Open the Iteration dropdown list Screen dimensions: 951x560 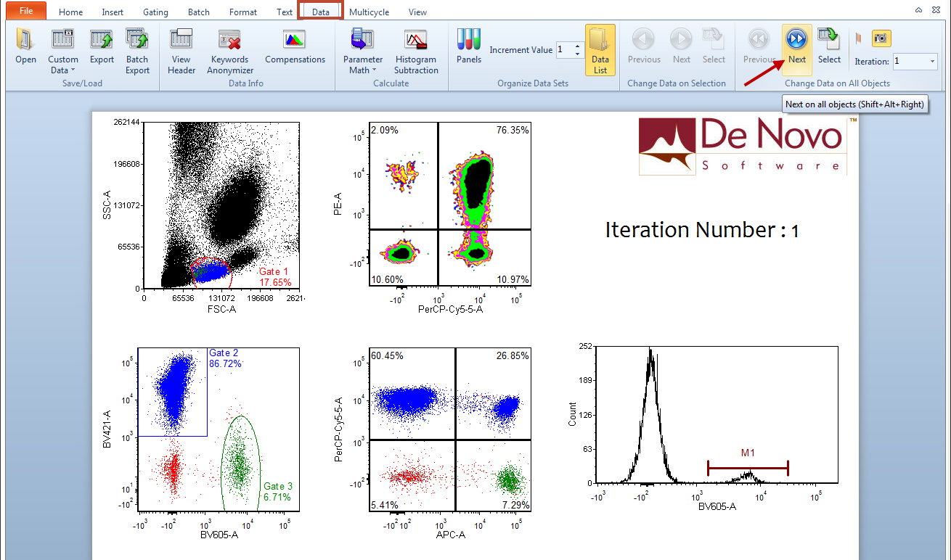click(x=932, y=62)
